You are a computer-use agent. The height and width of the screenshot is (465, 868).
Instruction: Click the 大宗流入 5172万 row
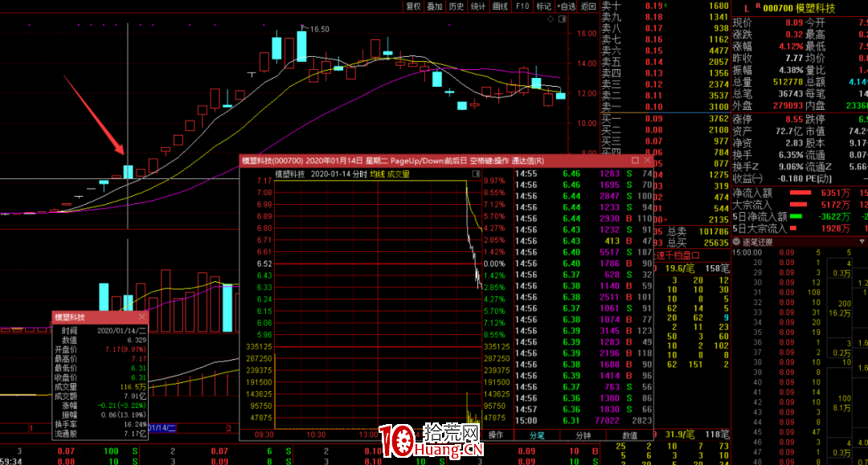pyautogui.click(x=799, y=205)
